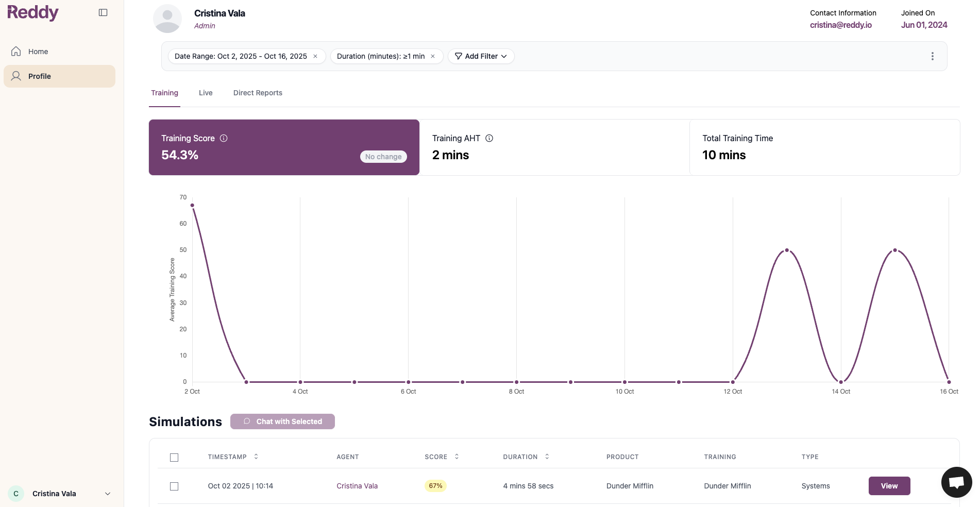The image size is (980, 507).
Task: Switch to the Live tab
Action: tap(205, 93)
